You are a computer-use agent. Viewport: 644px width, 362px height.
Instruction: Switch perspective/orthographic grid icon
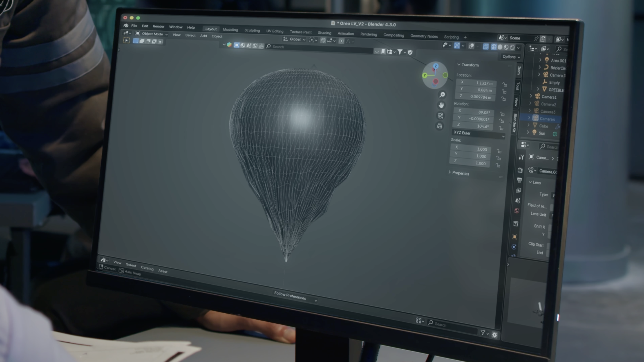pos(439,126)
